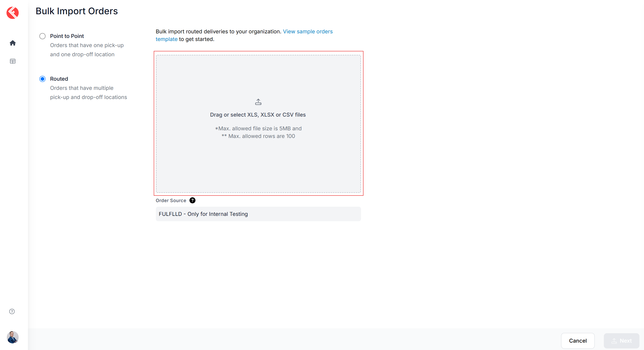The width and height of the screenshot is (644, 350).
Task: Select the Routed radio button
Action: [x=42, y=79]
